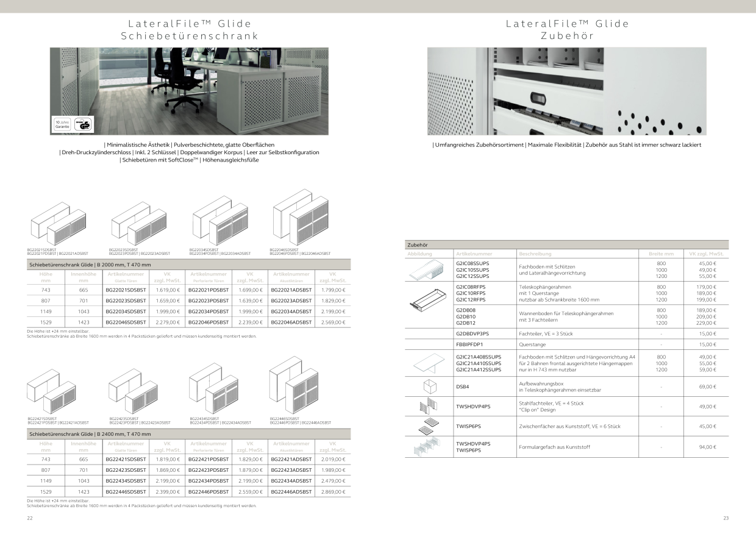Click the 'Breite mm' column header
756x534 pixels.
pos(661,254)
